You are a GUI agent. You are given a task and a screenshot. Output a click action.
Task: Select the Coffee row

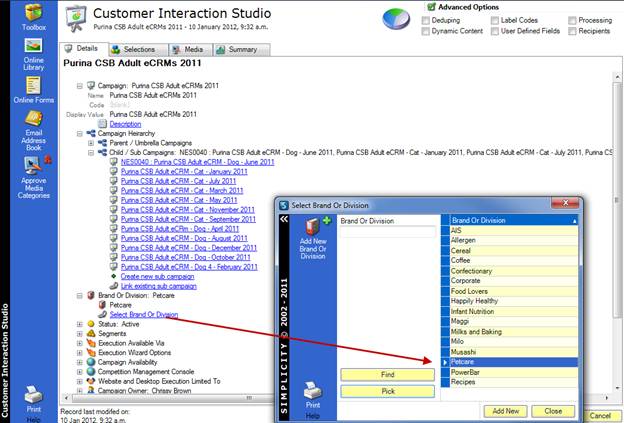513,260
